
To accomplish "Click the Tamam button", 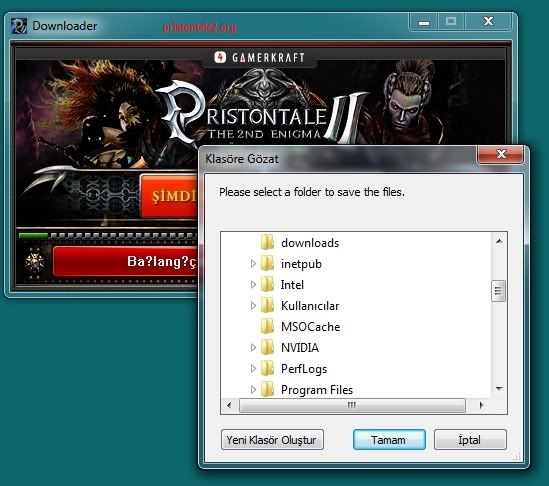I will 389,440.
